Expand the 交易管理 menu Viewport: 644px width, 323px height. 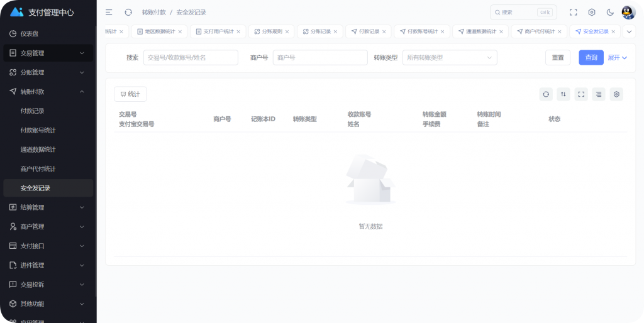(x=48, y=53)
